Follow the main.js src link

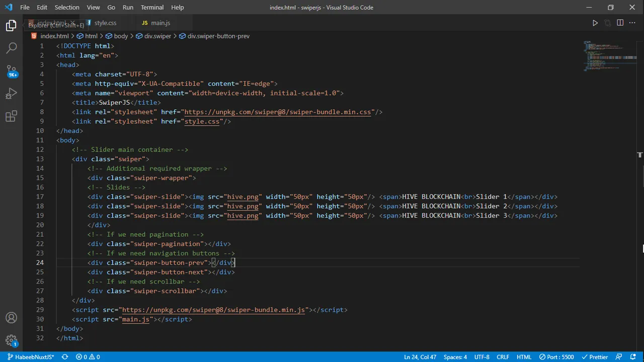136,319
